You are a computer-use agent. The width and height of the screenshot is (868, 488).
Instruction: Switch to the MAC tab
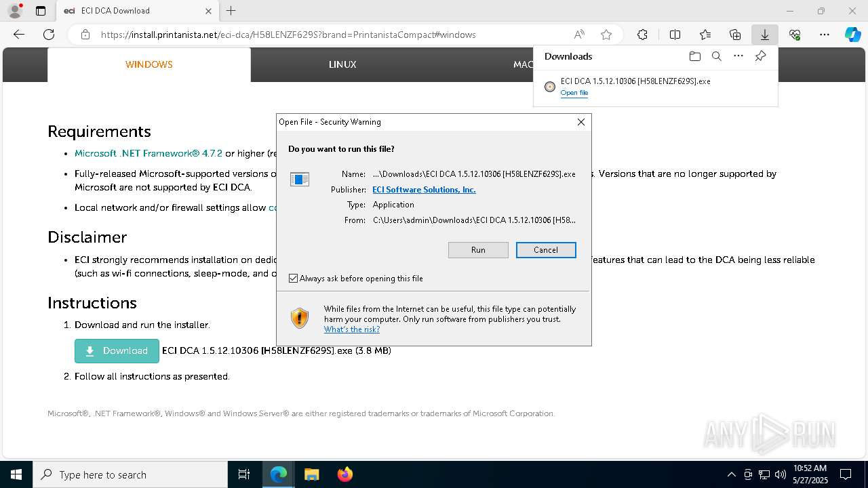point(524,64)
